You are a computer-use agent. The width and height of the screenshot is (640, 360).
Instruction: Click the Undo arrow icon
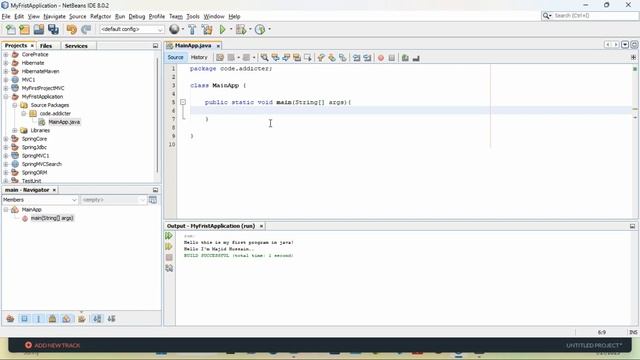(72, 29)
